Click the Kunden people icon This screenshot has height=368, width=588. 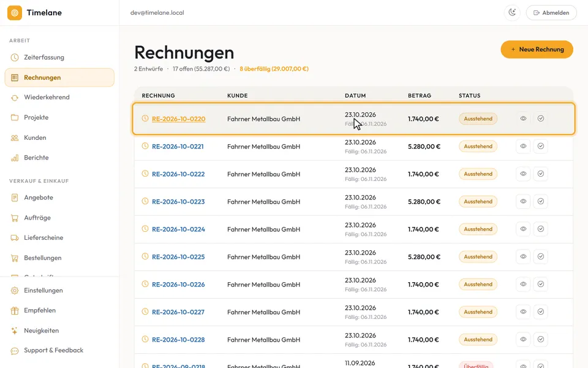point(15,138)
